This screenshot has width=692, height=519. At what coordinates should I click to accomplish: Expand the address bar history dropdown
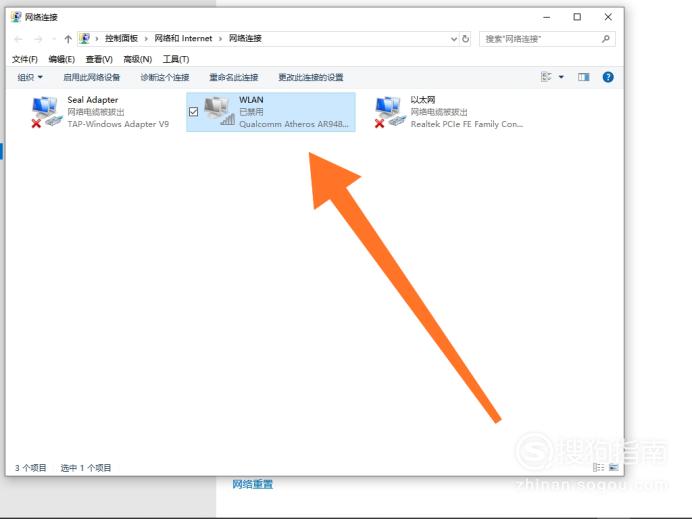454,39
